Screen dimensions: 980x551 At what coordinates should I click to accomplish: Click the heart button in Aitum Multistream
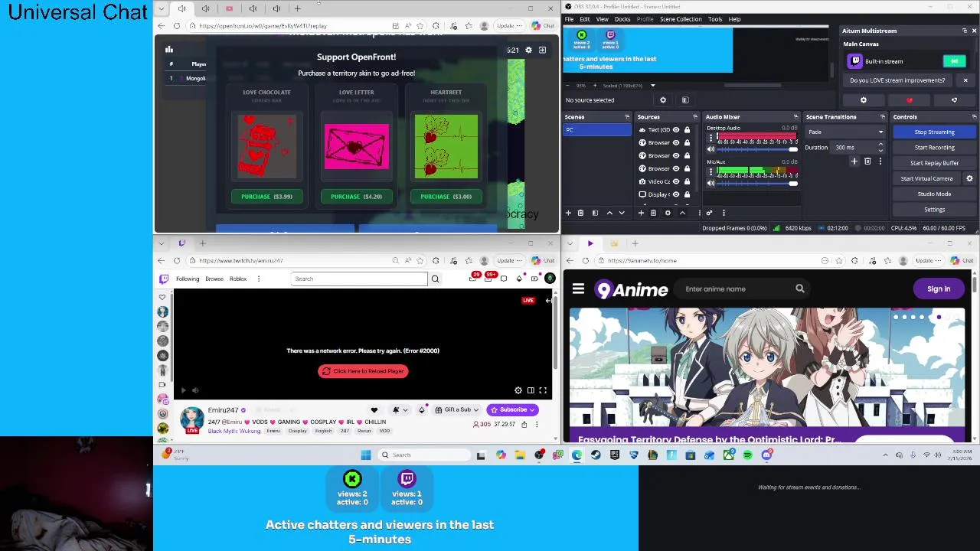click(909, 100)
